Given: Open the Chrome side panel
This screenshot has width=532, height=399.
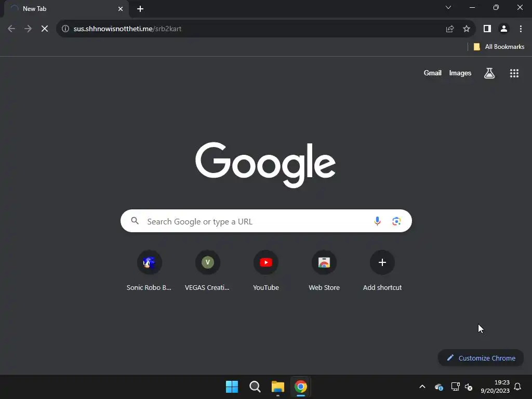Looking at the screenshot, I should pos(487,29).
